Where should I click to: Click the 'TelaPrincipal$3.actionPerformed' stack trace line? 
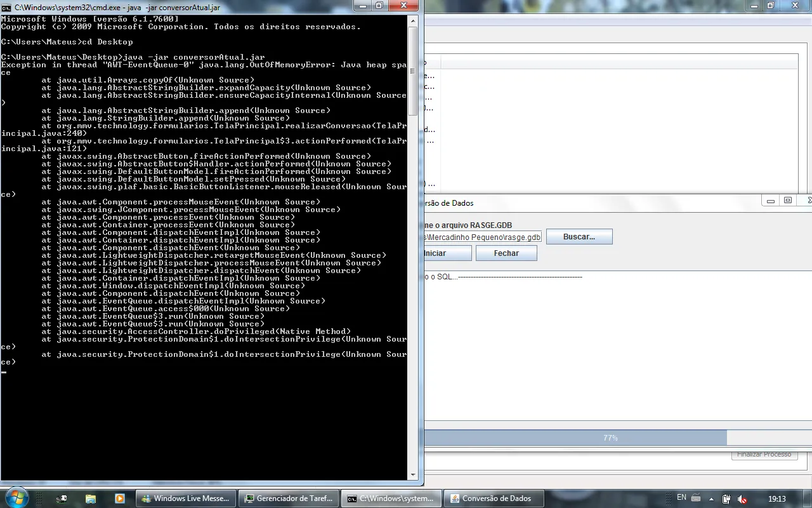[224, 141]
